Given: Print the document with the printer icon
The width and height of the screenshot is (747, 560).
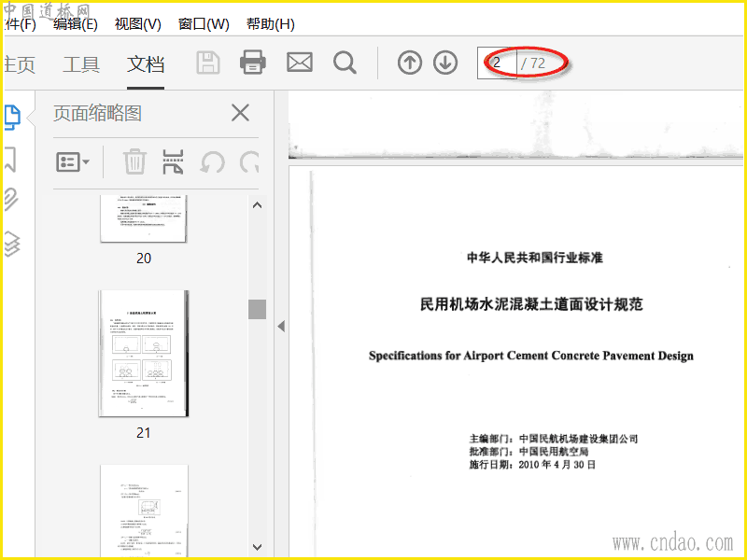Looking at the screenshot, I should tap(252, 63).
